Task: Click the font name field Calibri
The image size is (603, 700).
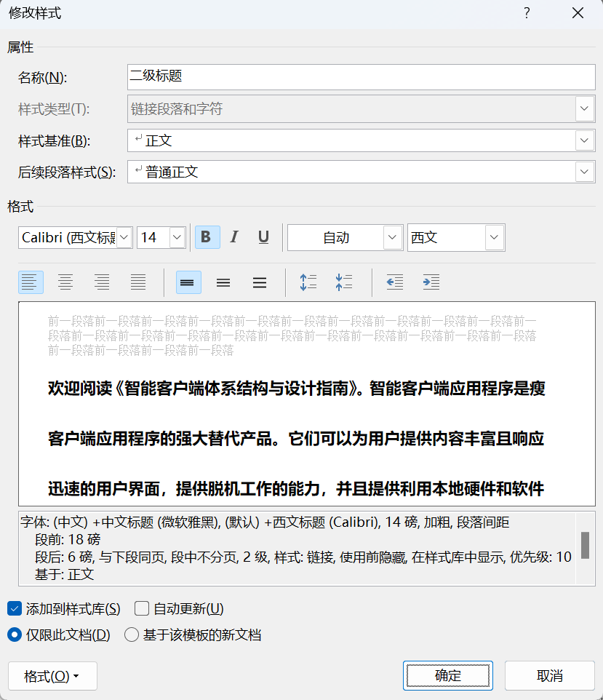Action: coord(68,237)
